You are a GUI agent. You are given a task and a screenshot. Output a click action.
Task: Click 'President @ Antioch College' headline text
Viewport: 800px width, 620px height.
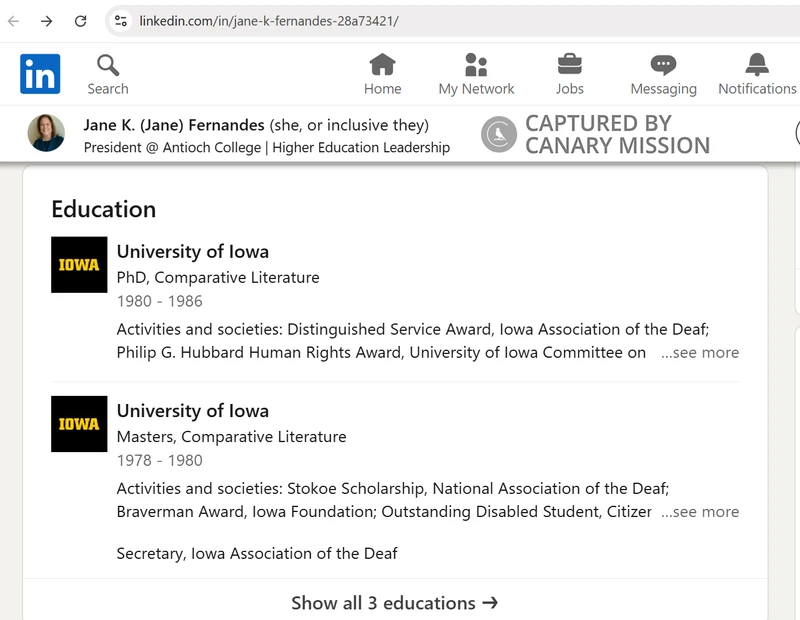[x=172, y=147]
